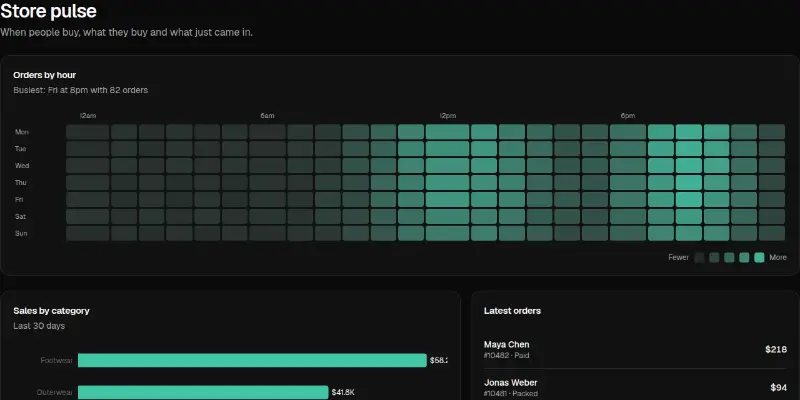Click the Footwear category label
800x400 pixels.
(x=57, y=360)
